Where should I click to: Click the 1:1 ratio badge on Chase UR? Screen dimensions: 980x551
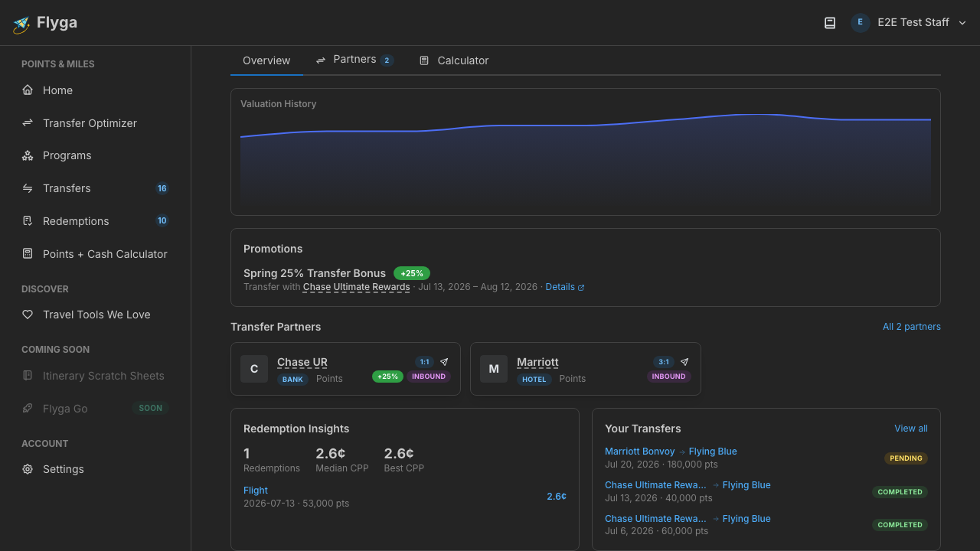point(424,362)
